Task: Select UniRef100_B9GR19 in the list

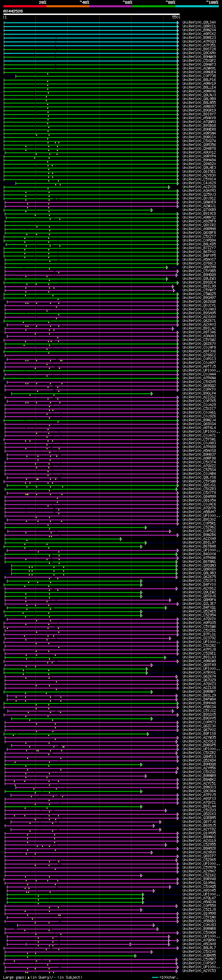Action: (x=199, y=110)
